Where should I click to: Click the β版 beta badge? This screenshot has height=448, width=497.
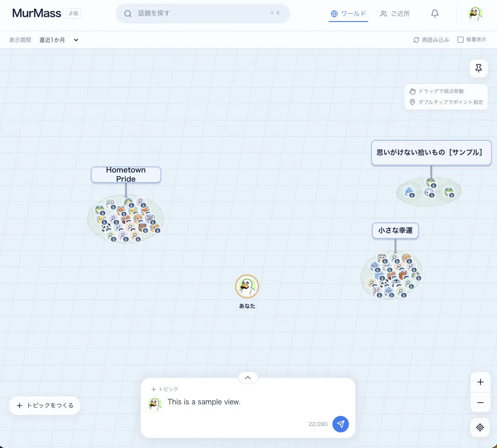pos(73,13)
